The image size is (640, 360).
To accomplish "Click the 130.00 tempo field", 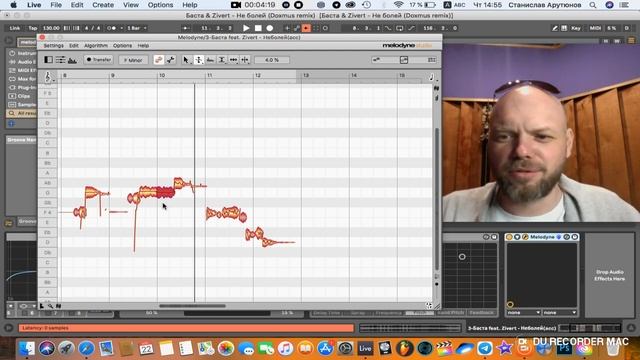I will click(51, 28).
